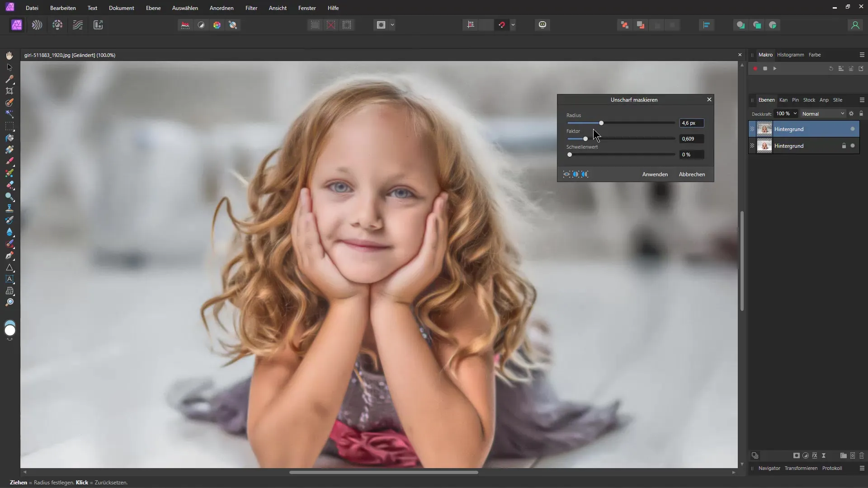Open the Ebene menu
The image size is (868, 488).
pyautogui.click(x=153, y=8)
